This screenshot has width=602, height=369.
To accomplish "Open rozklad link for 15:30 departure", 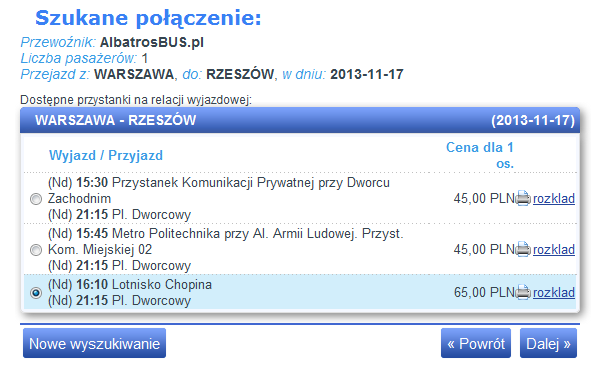I will [x=554, y=199].
